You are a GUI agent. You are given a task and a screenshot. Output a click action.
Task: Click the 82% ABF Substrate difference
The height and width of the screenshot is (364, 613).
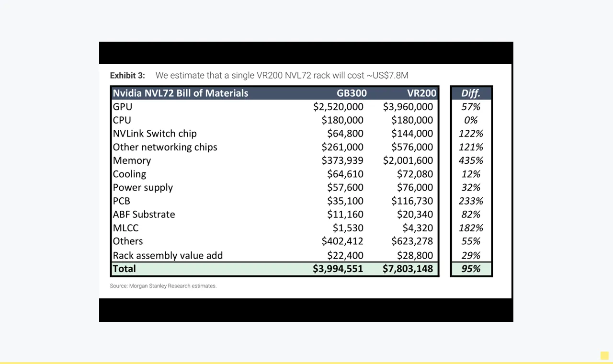471,214
